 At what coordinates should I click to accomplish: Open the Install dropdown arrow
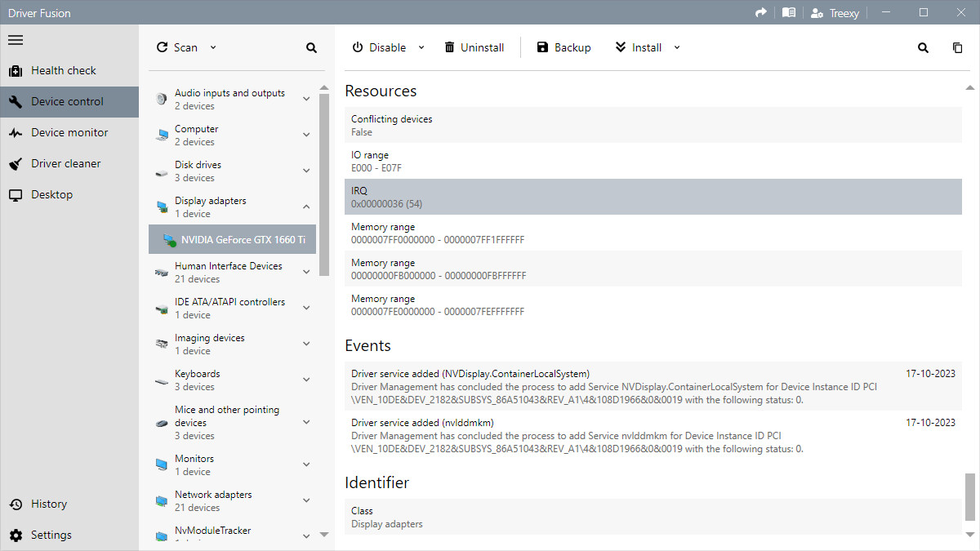tap(676, 47)
